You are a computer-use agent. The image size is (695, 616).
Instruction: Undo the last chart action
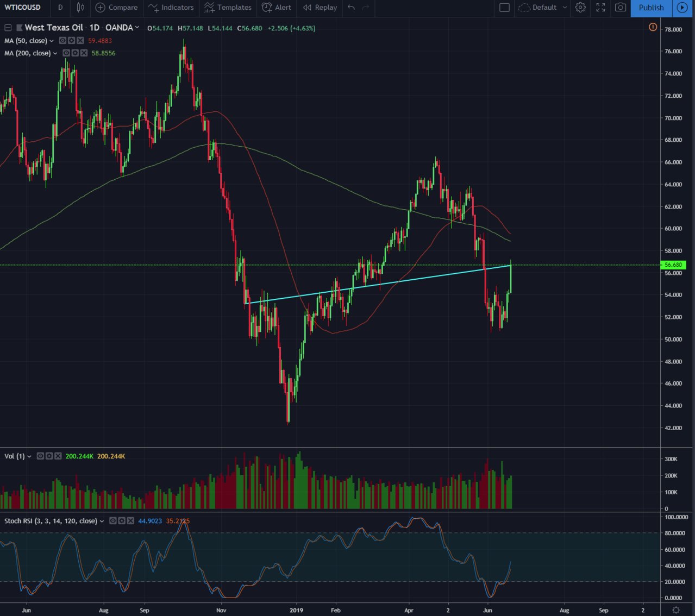tap(351, 8)
